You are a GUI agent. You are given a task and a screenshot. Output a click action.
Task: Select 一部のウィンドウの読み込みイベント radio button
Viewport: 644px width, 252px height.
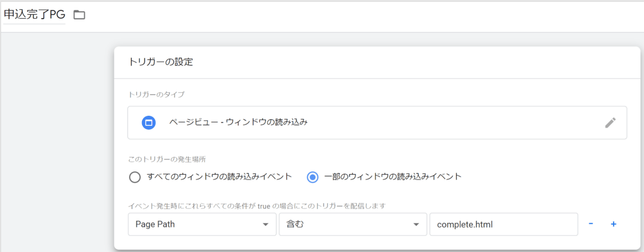click(313, 177)
